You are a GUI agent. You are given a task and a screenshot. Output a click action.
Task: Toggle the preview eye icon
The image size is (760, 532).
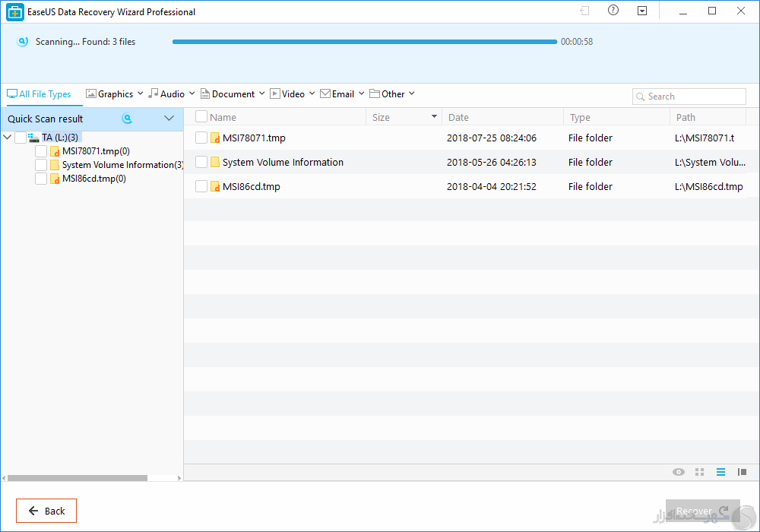[x=679, y=472]
